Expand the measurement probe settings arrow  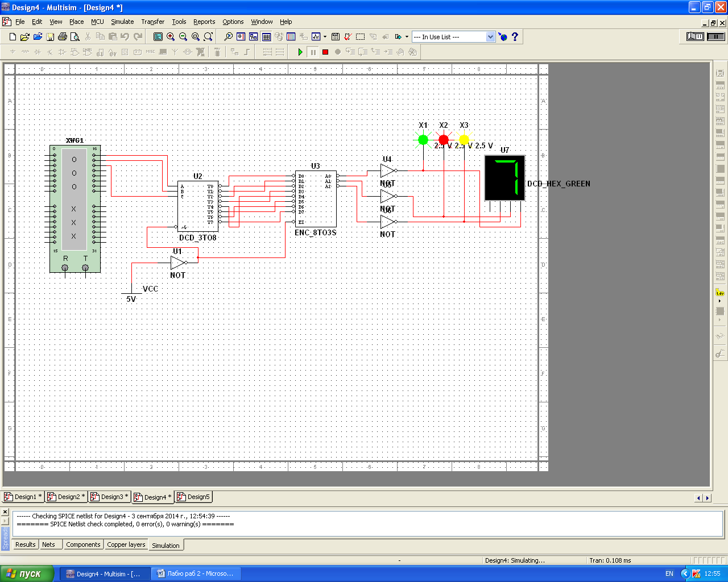point(720,301)
